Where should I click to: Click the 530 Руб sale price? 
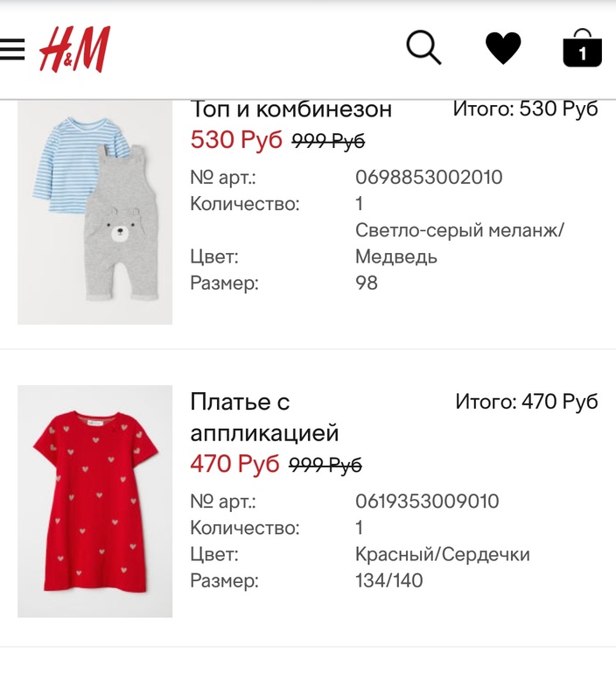(x=236, y=139)
